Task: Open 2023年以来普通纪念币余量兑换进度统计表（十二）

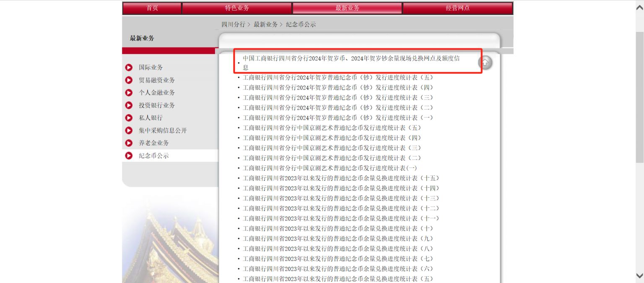Action: [x=341, y=208]
